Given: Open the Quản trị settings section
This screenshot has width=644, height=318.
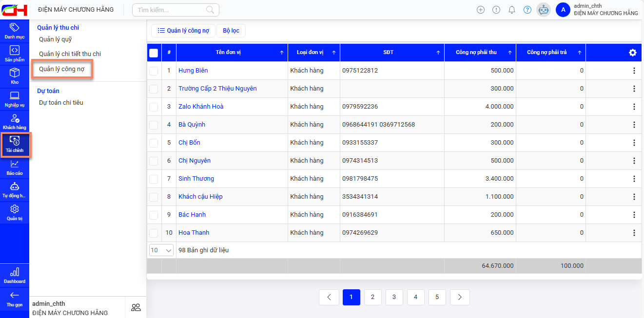Looking at the screenshot, I should (15, 212).
